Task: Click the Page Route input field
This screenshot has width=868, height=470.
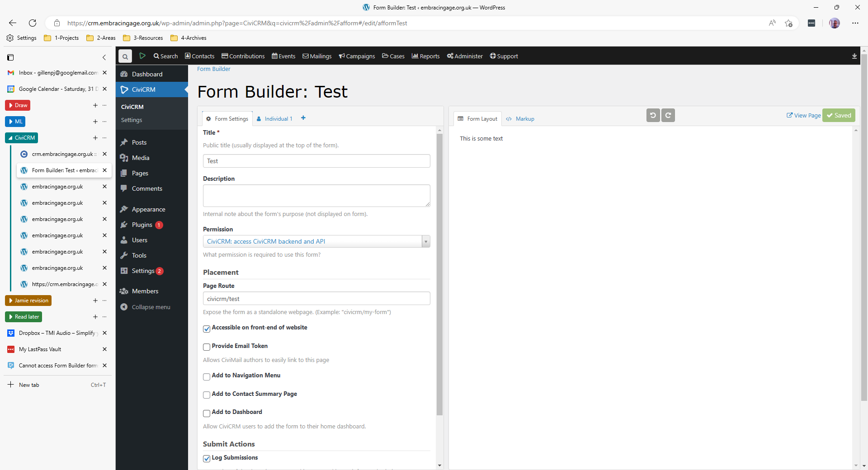Action: pyautogui.click(x=316, y=299)
